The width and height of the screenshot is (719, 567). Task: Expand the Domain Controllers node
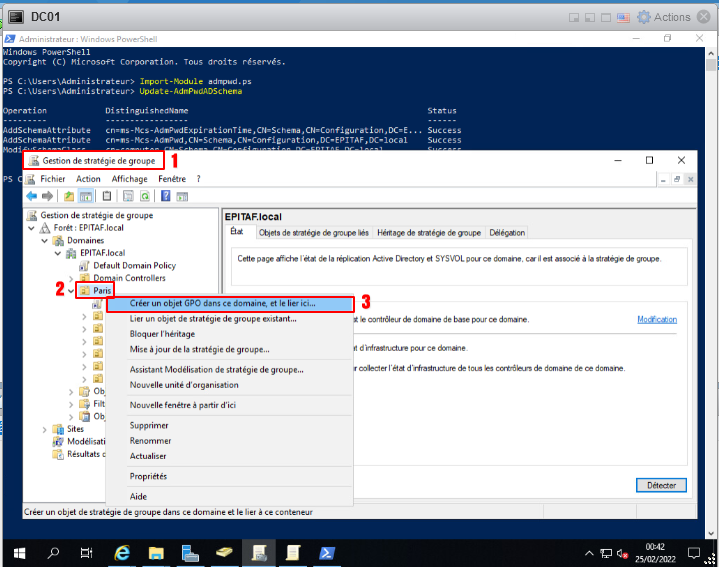point(84,278)
